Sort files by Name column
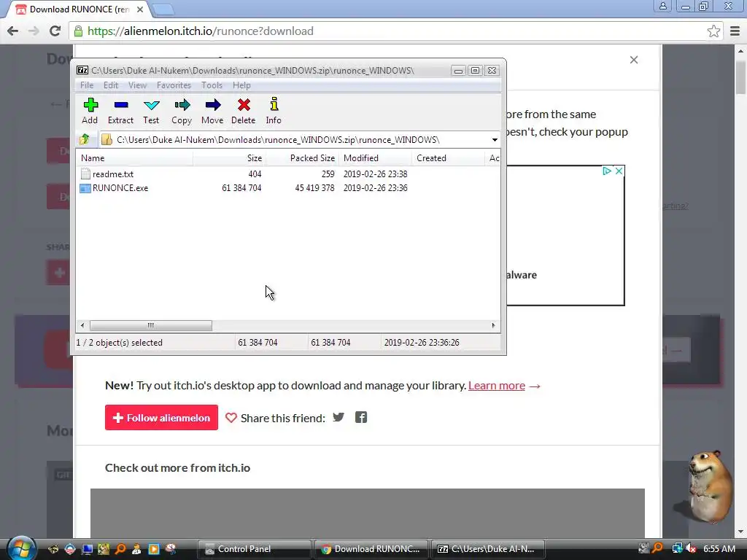The height and width of the screenshot is (560, 747). (134, 158)
